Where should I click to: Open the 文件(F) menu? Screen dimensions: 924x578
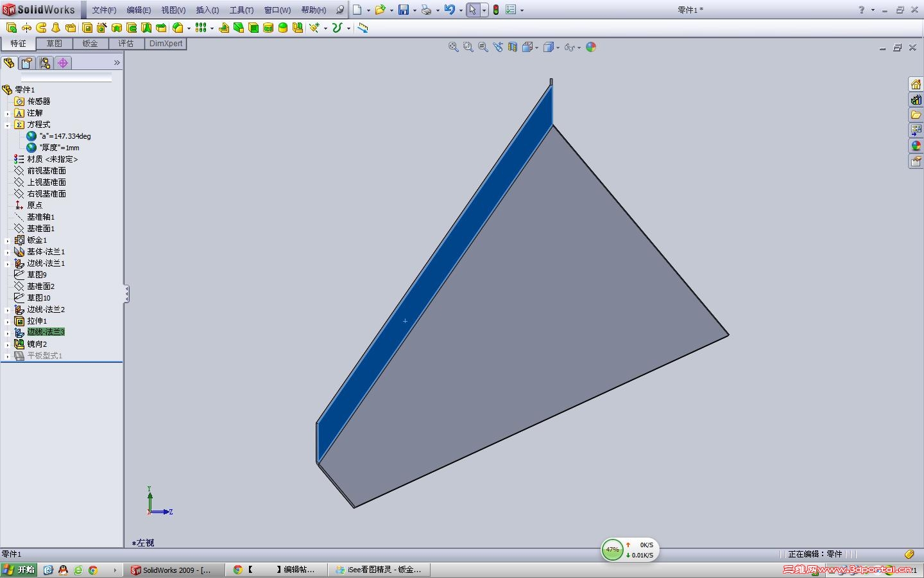104,10
